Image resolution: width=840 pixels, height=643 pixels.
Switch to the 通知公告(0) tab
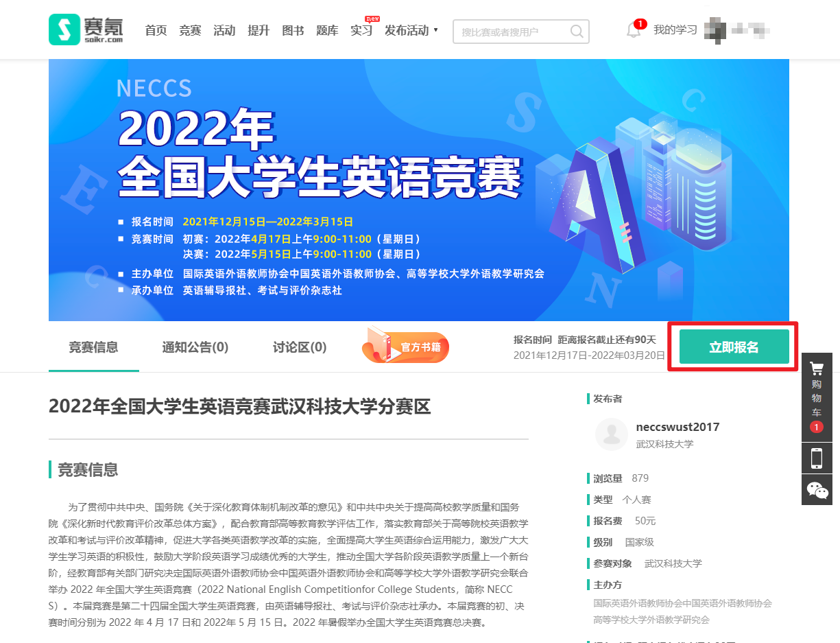click(x=195, y=347)
